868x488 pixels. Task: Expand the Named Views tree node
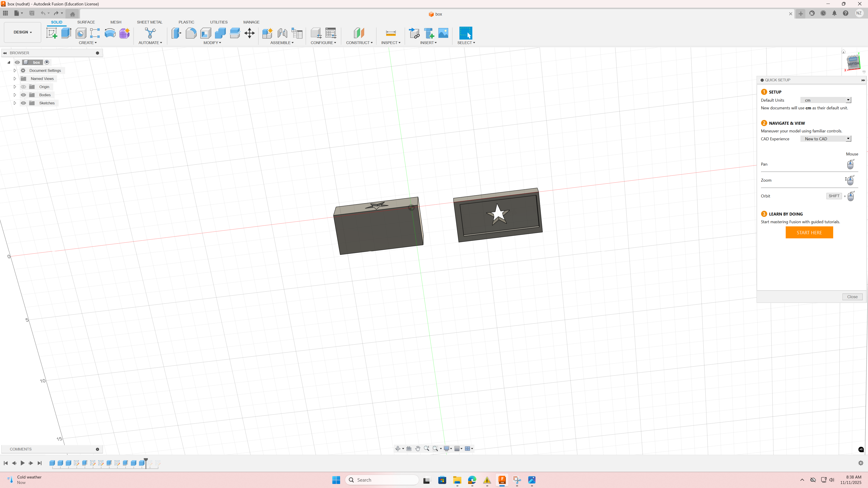point(15,79)
